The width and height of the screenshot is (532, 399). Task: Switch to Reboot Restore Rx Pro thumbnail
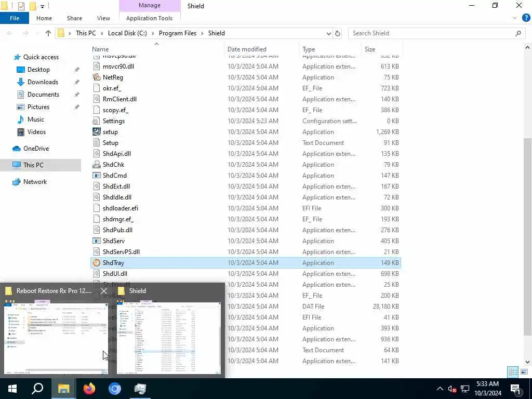click(56, 338)
